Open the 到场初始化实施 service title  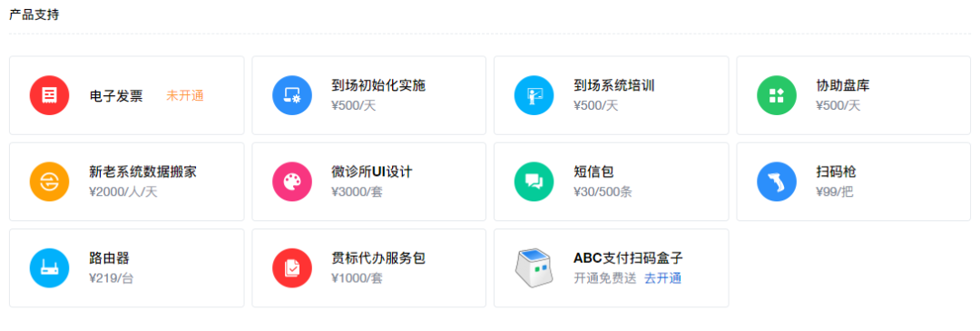pyautogui.click(x=378, y=85)
